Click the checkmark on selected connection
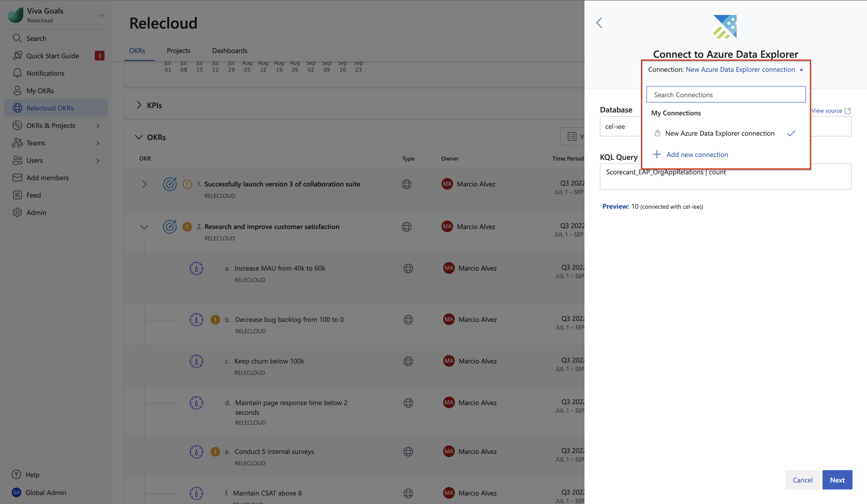 [791, 133]
